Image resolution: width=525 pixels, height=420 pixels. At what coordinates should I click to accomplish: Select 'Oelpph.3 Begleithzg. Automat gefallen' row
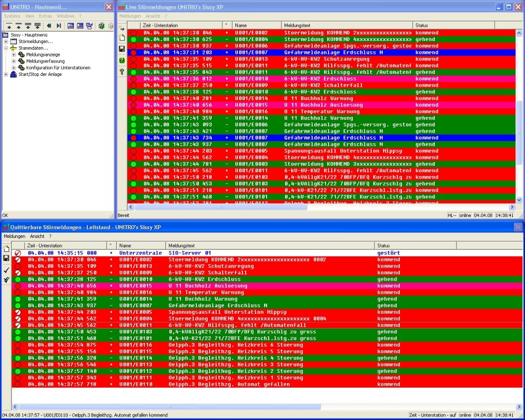tap(267, 384)
